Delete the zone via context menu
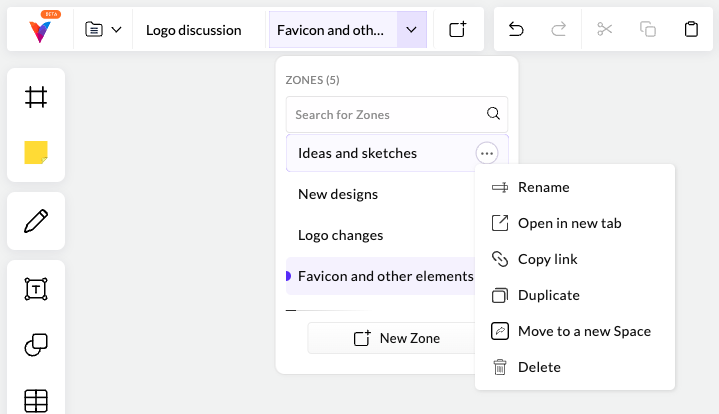The image size is (719, 414). point(538,367)
